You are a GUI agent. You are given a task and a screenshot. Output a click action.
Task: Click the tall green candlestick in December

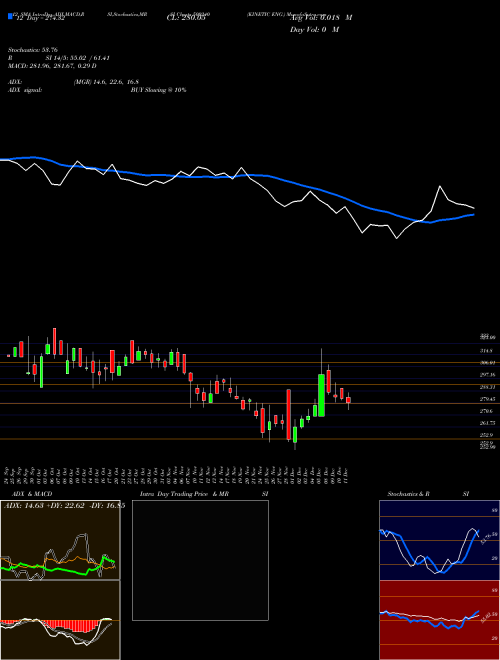point(322,395)
